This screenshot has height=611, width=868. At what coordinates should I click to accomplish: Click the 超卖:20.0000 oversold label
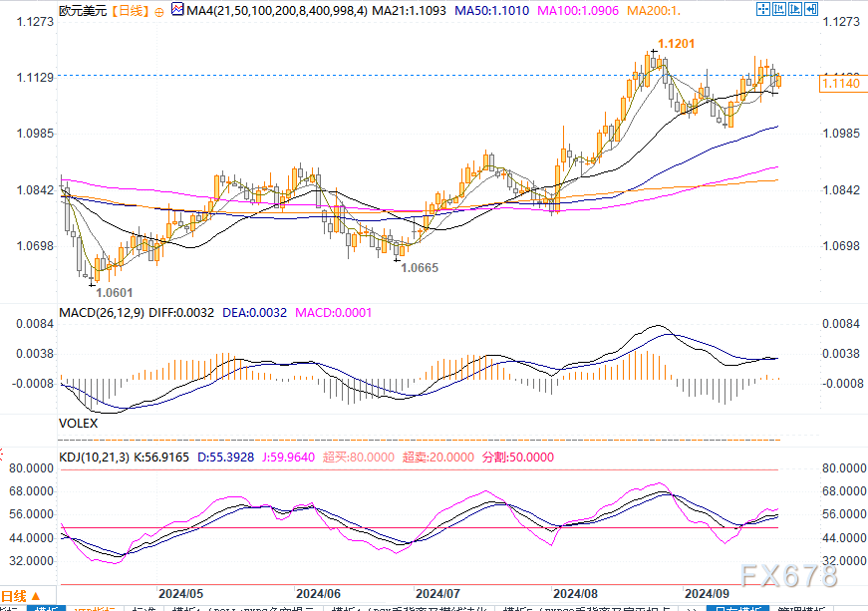coord(438,458)
